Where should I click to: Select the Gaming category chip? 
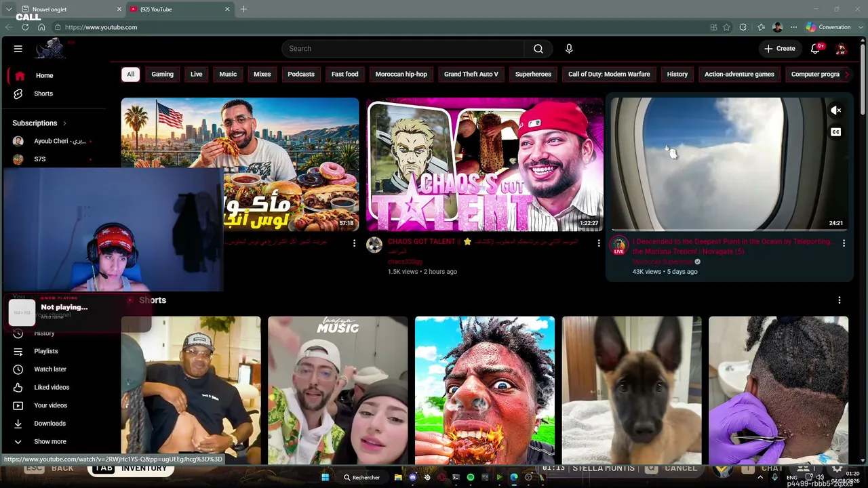click(163, 75)
